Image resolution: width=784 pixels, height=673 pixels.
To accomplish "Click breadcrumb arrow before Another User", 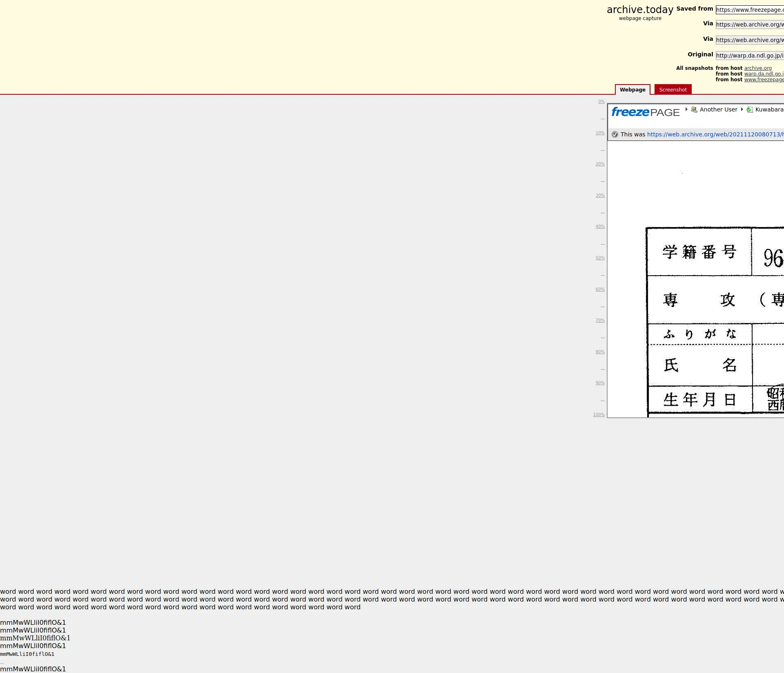I will 686,109.
